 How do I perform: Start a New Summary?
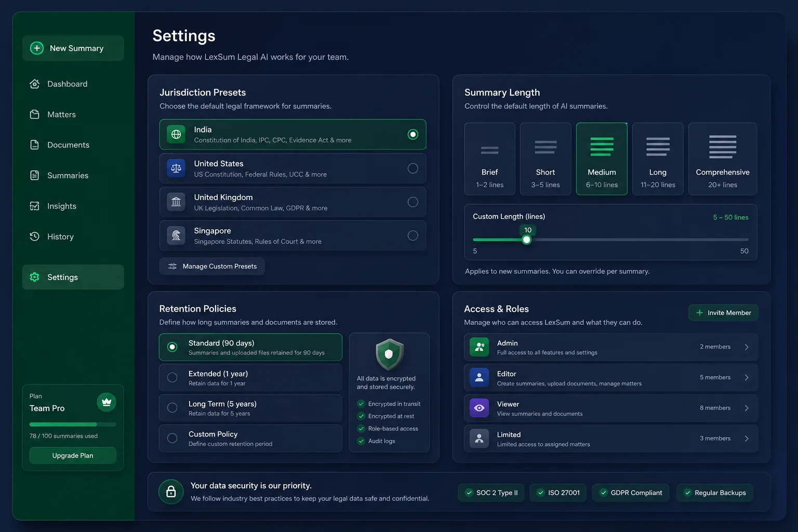(73, 48)
